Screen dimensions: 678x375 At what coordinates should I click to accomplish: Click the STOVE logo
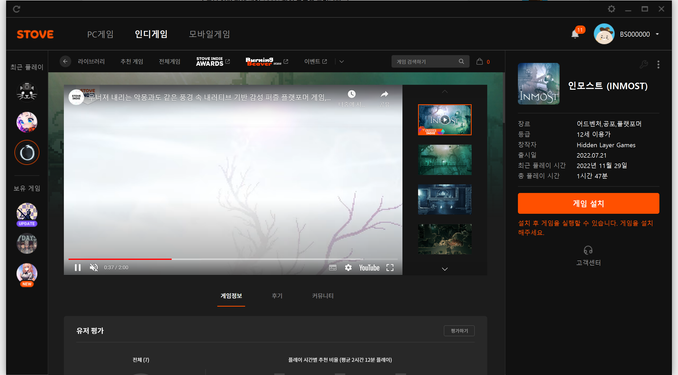click(35, 34)
